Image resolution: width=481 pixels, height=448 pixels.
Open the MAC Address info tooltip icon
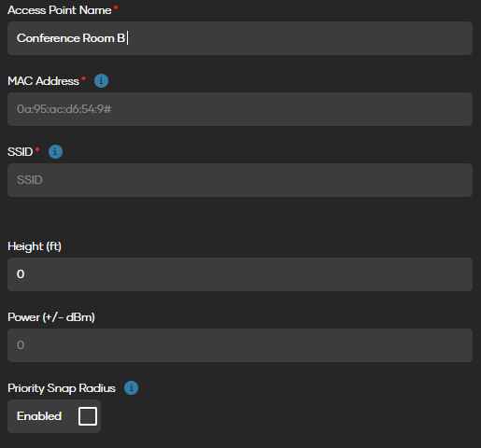101,81
